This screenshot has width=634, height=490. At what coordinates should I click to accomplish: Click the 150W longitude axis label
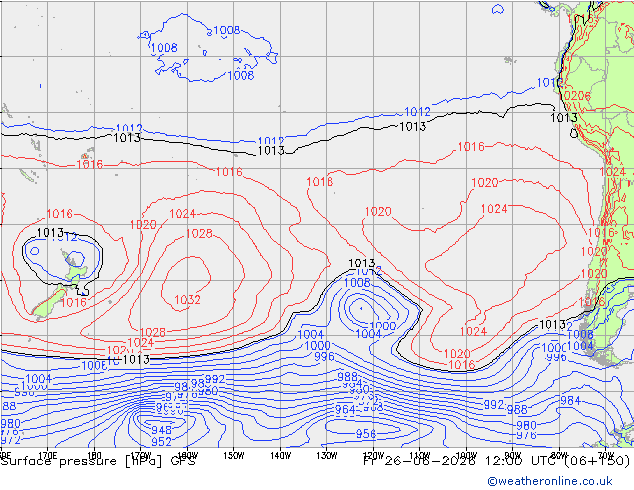(x=234, y=456)
